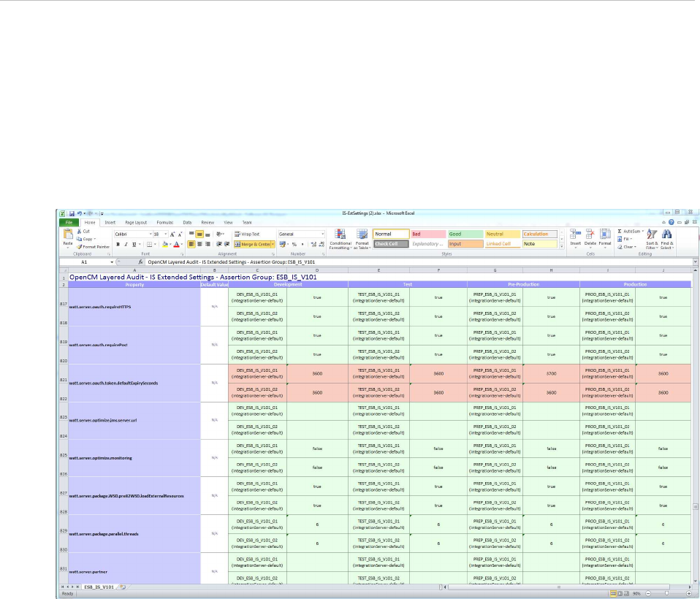Viewport: 700px width, 599px height.
Task: Open the Calibri font name dropdown
Action: point(151,234)
